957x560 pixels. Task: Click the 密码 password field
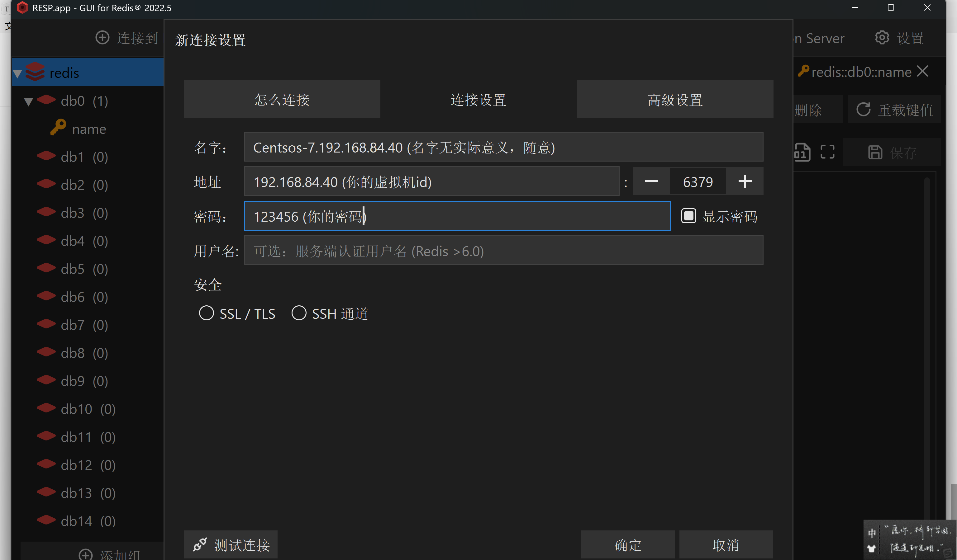(457, 216)
